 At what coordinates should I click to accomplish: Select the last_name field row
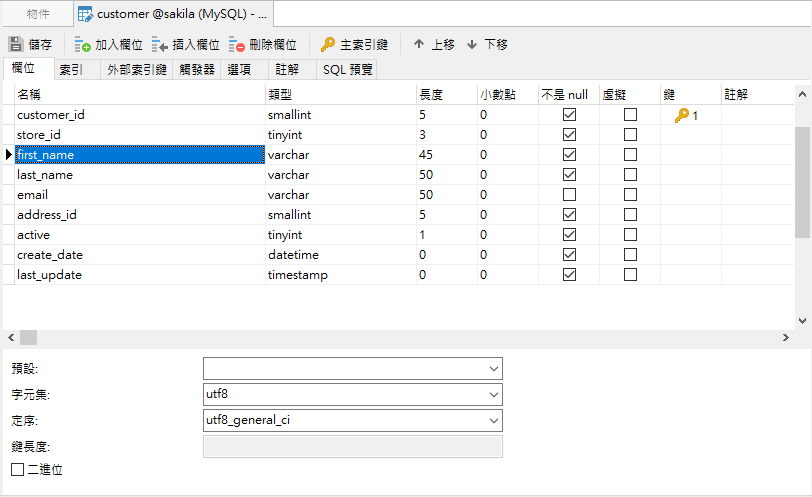[140, 175]
